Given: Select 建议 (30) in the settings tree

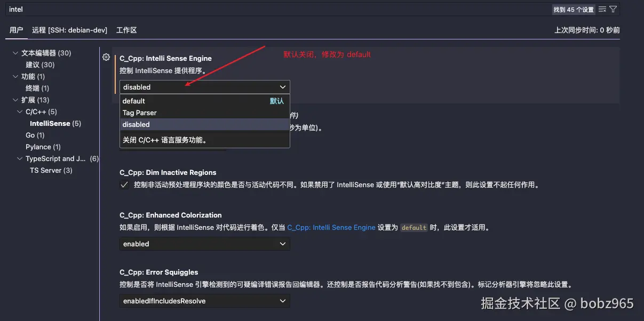Looking at the screenshot, I should (x=40, y=65).
